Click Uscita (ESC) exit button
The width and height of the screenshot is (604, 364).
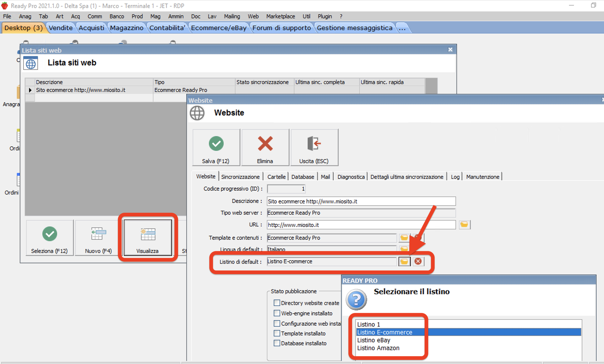point(314,147)
